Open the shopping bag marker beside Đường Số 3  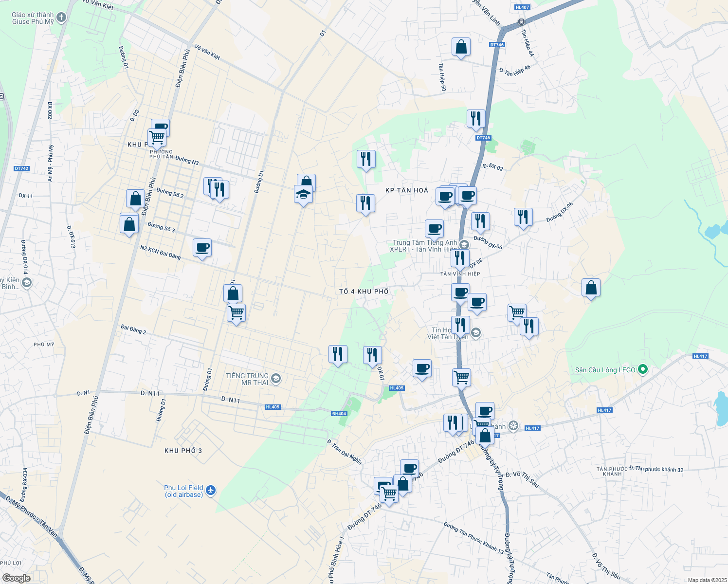(x=129, y=225)
